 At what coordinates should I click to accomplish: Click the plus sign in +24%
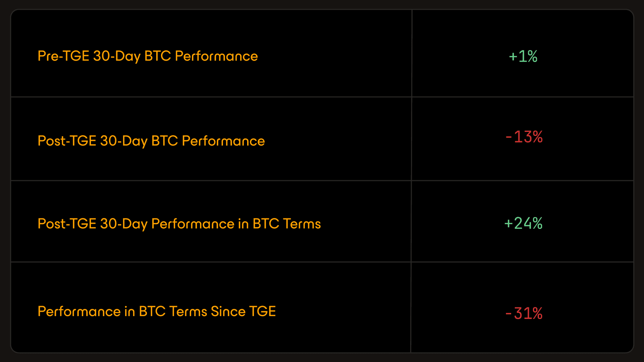(x=508, y=224)
